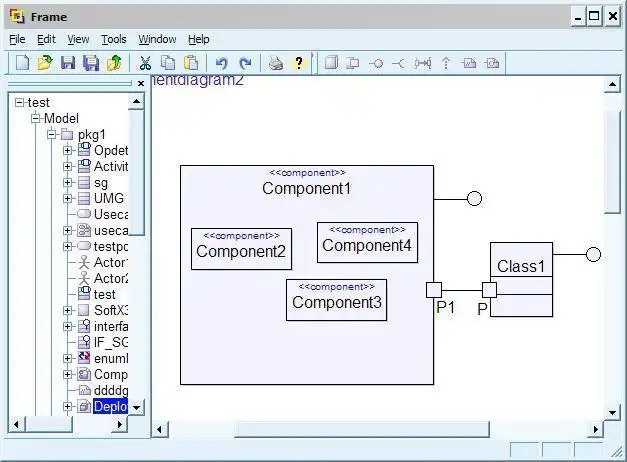Select the Actor2 item in the tree
The width and height of the screenshot is (627, 462).
click(x=111, y=278)
